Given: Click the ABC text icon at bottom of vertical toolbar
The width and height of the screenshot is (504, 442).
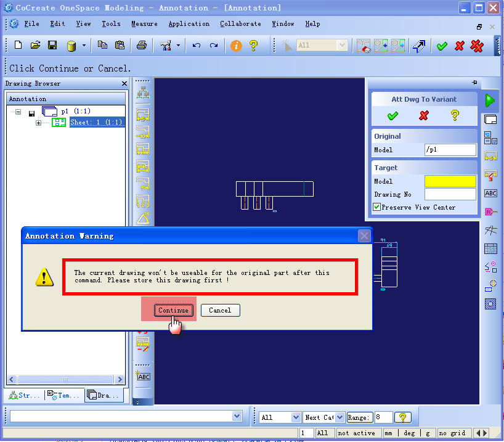Looking at the screenshot, I should point(143,376).
